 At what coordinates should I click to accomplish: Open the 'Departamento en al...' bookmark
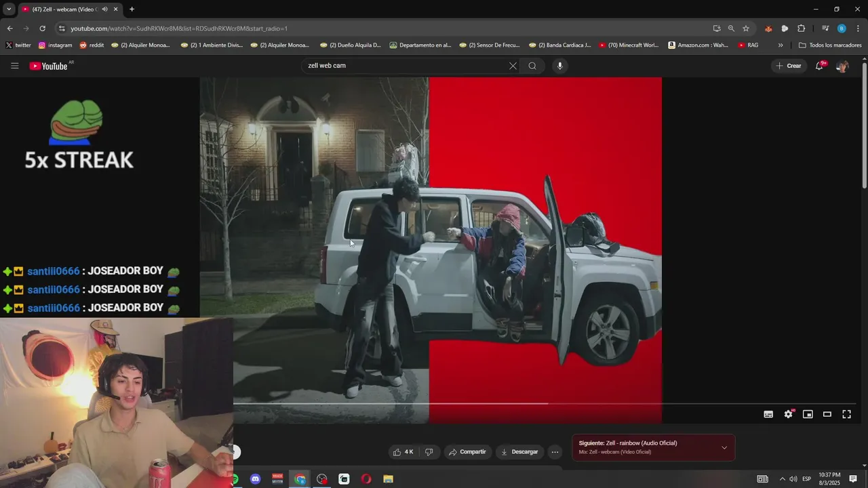coord(420,45)
